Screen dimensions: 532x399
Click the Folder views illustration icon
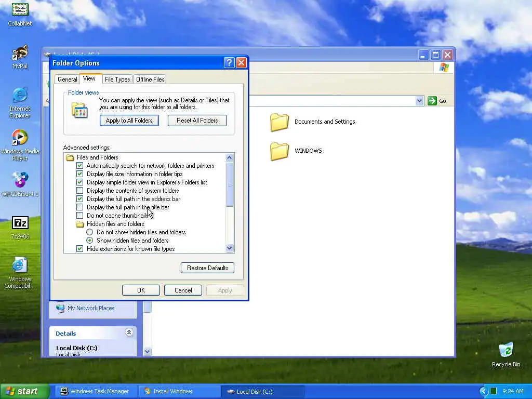pyautogui.click(x=79, y=111)
